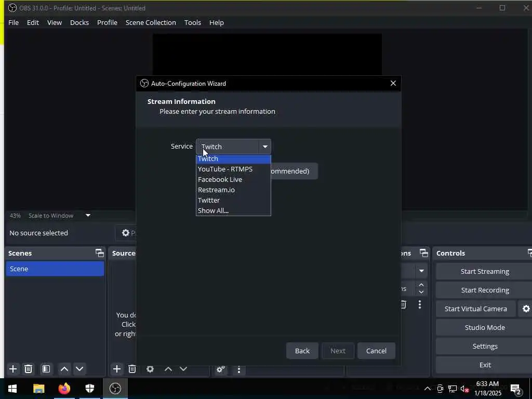
Task: Open the File menu
Action: point(14,22)
